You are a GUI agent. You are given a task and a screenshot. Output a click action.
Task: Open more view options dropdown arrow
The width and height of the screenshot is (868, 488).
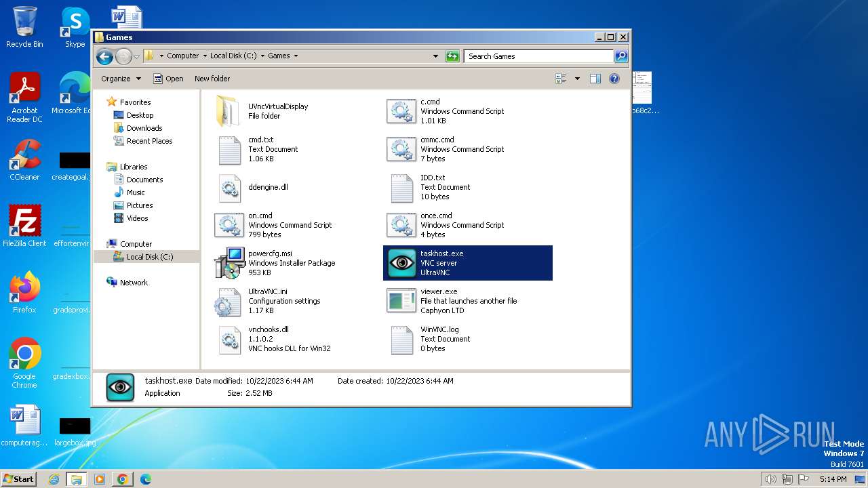click(x=577, y=79)
